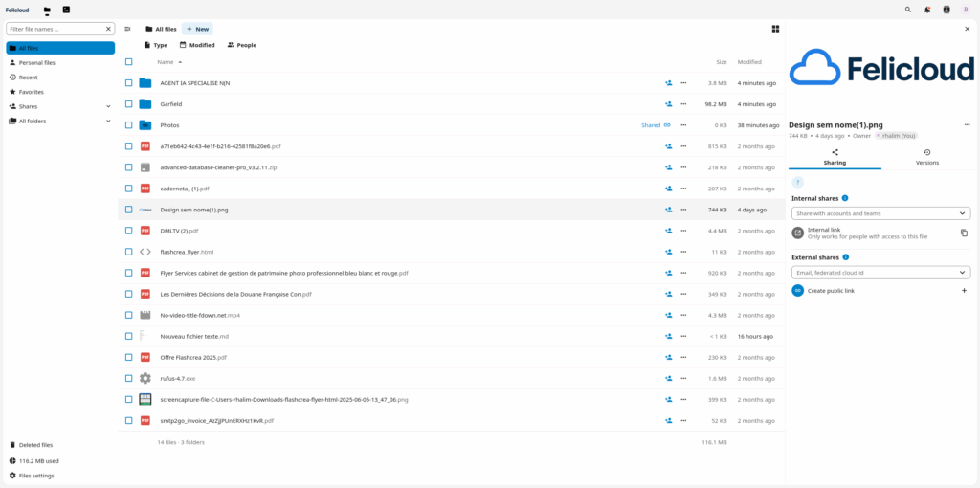The width and height of the screenshot is (980, 488).
Task: Open the sidebar file actions three-dots menu
Action: pyautogui.click(x=967, y=125)
